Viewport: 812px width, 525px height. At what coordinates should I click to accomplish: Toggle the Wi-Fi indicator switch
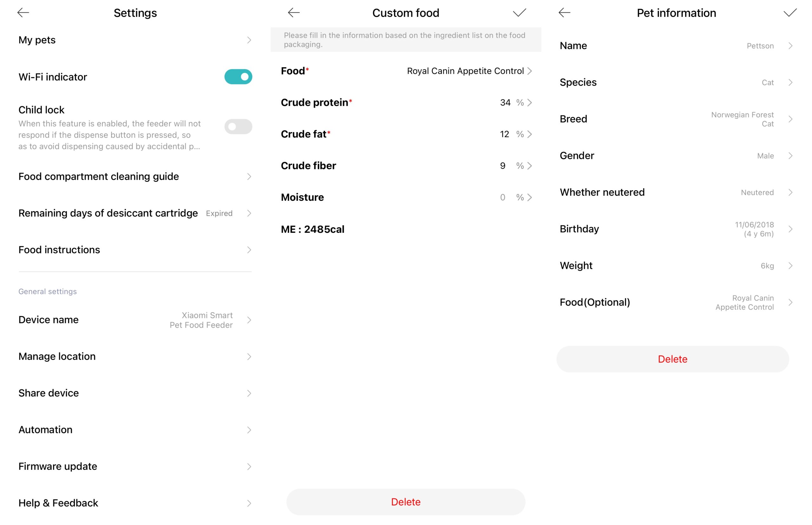click(239, 77)
